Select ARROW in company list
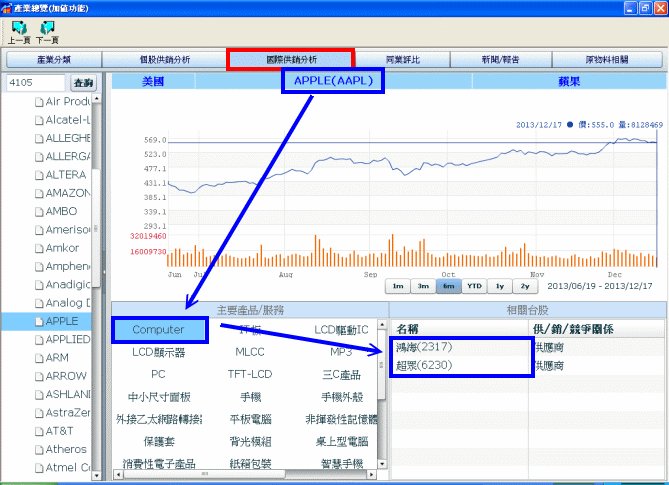 click(66, 376)
